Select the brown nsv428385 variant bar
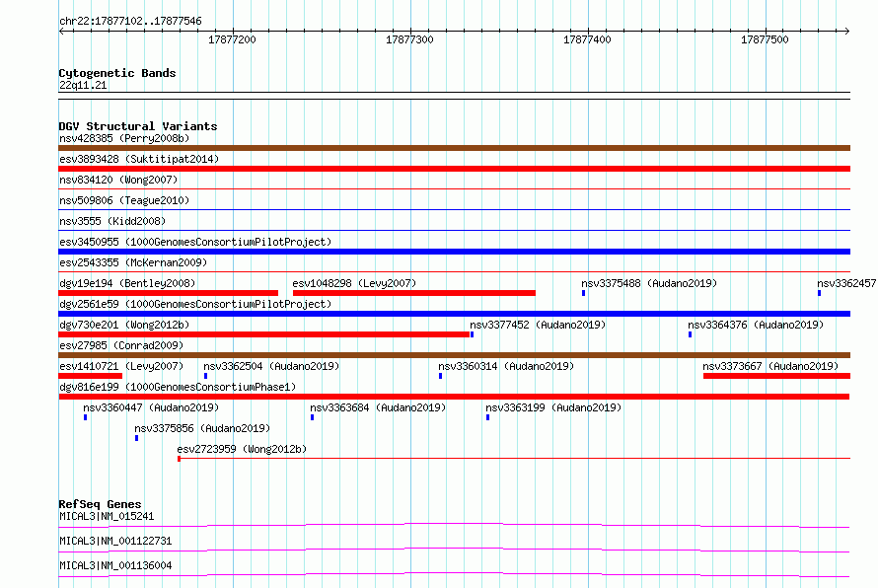 click(454, 148)
